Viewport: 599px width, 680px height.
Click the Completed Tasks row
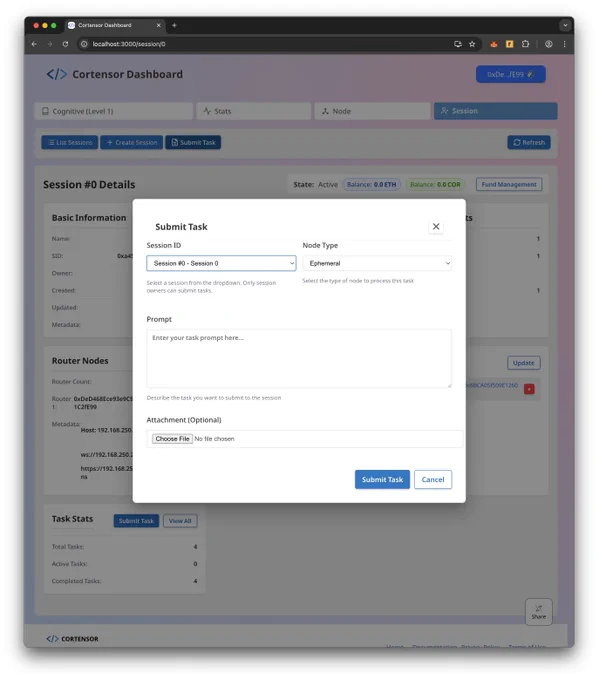[124, 581]
